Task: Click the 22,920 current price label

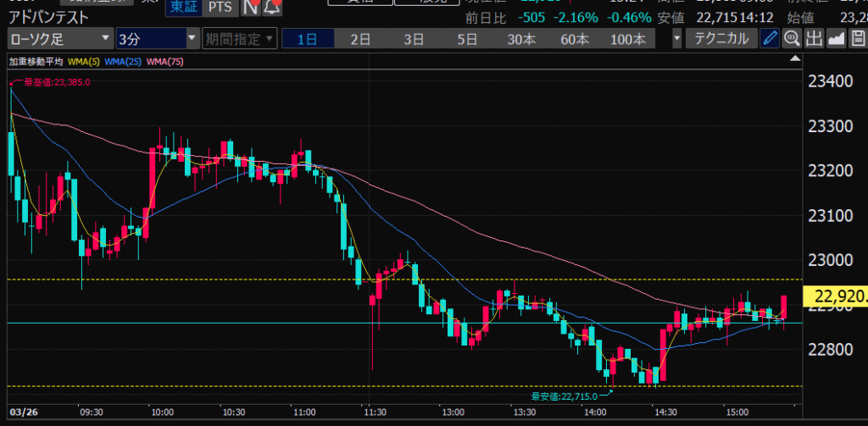Action: point(838,297)
